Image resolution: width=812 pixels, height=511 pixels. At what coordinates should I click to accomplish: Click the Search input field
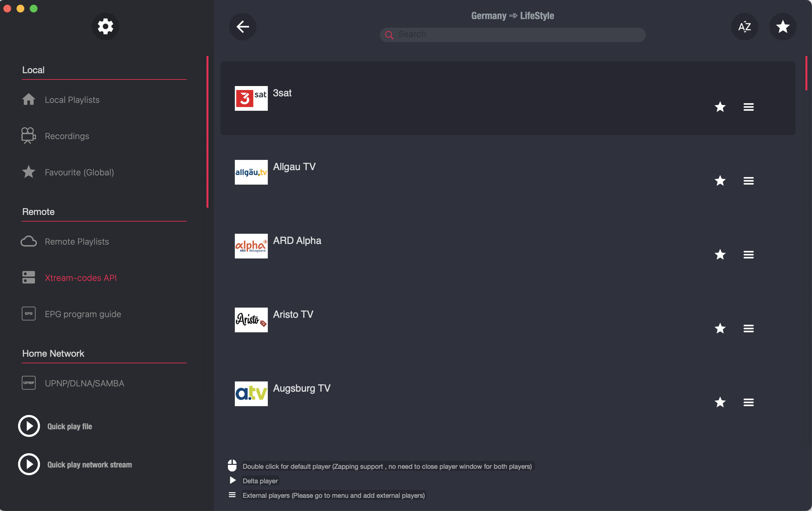[512, 34]
